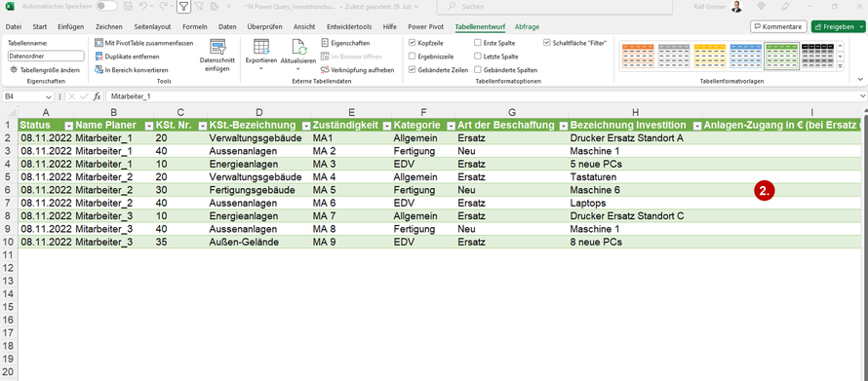The height and width of the screenshot is (381, 868).
Task: Open the Name Planer filter dropdown
Action: click(149, 126)
